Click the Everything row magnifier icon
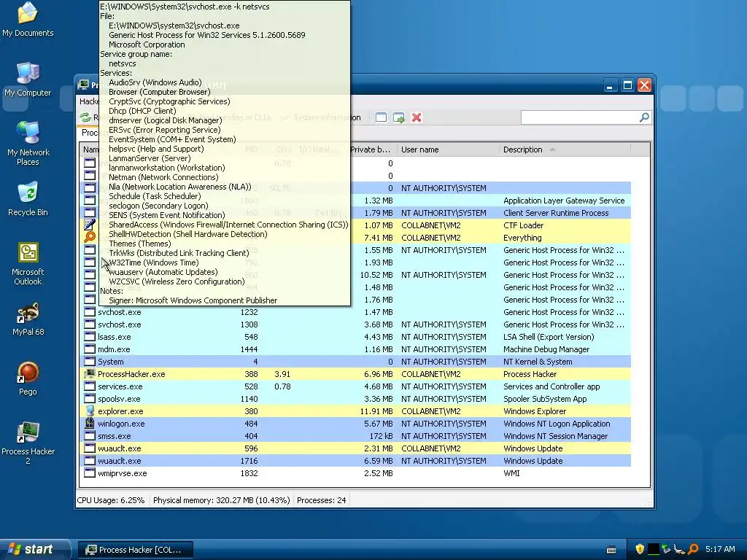The width and height of the screenshot is (747, 560). [x=90, y=237]
